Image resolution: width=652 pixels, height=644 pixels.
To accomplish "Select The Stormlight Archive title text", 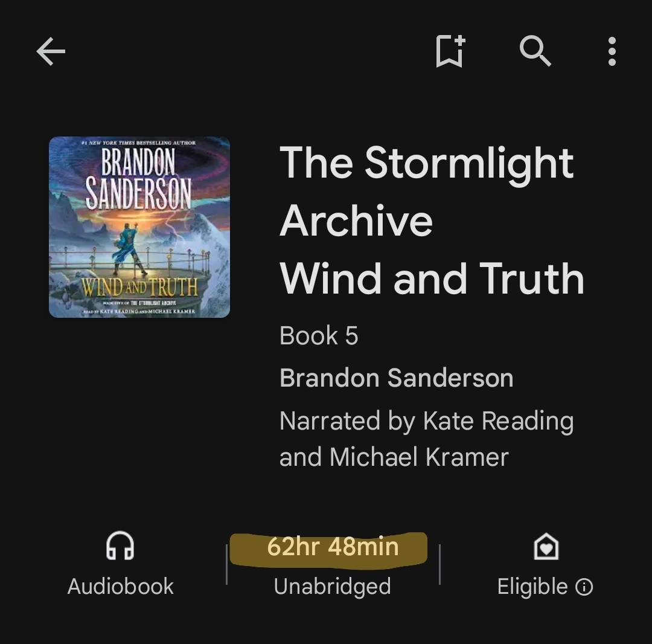I will [427, 191].
